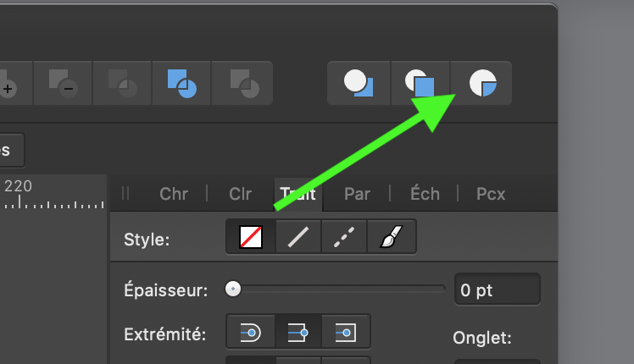
Task: Set stroke style to dashed line
Action: [344, 237]
